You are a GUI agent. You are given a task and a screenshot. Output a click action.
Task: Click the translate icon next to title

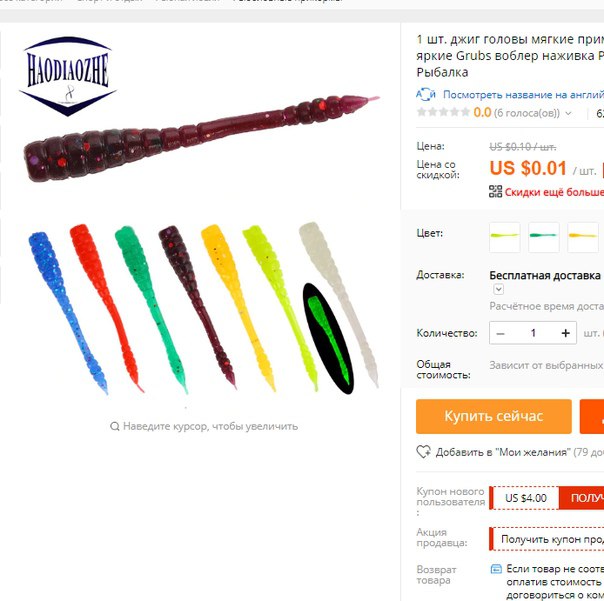426,94
